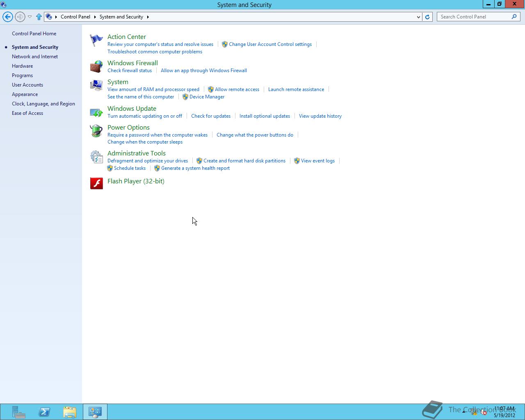Click the Back arrow button
Image resolution: width=525 pixels, height=420 pixels.
click(x=7, y=17)
